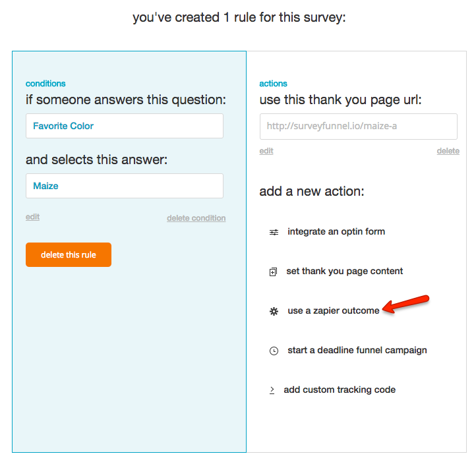
Task: Click edit link below the thank you URL
Action: point(266,151)
